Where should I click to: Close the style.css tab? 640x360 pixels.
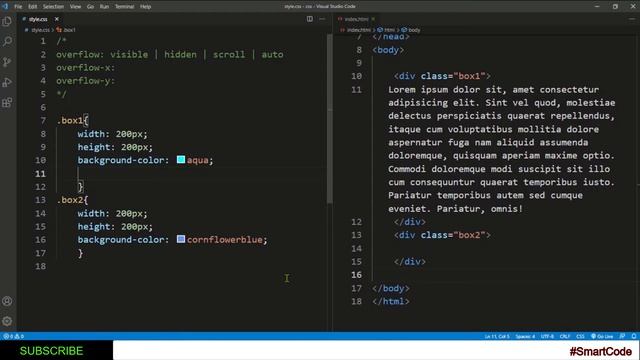point(57,19)
